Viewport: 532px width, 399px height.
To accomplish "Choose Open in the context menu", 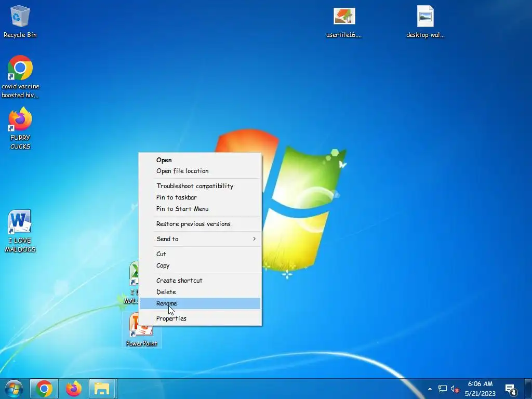I will 200,160.
